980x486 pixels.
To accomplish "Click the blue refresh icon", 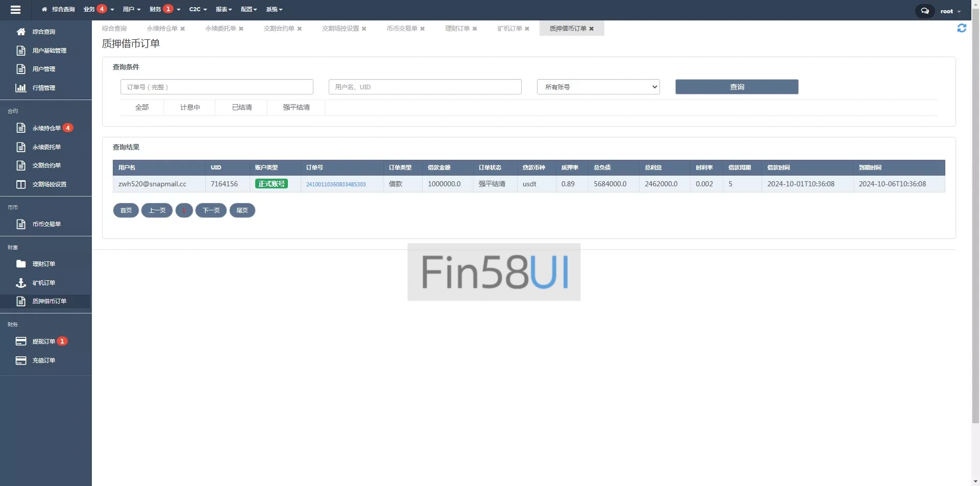I will pyautogui.click(x=962, y=29).
